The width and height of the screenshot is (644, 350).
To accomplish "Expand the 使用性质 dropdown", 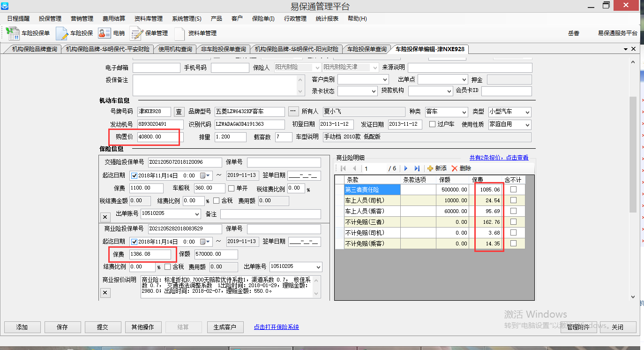I will 527,125.
